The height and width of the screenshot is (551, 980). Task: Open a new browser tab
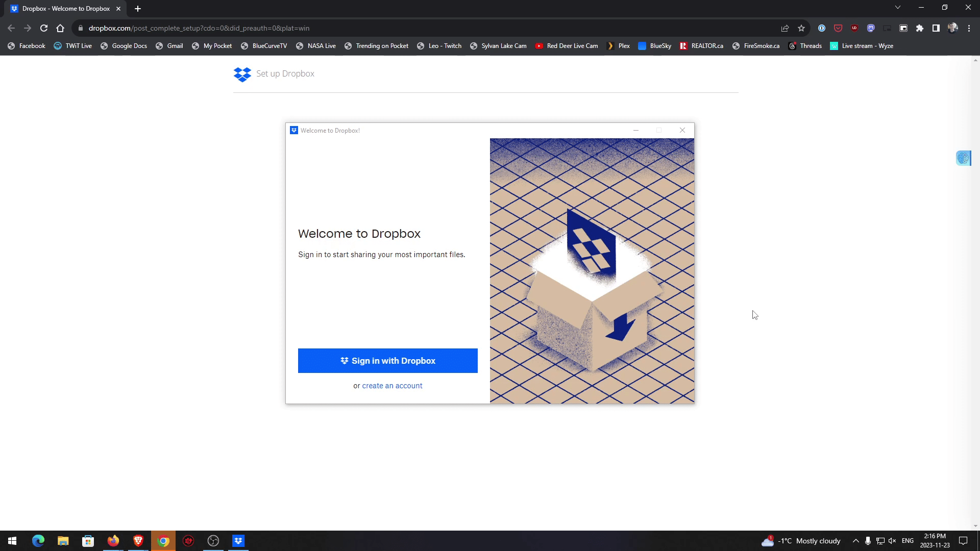coord(138,9)
